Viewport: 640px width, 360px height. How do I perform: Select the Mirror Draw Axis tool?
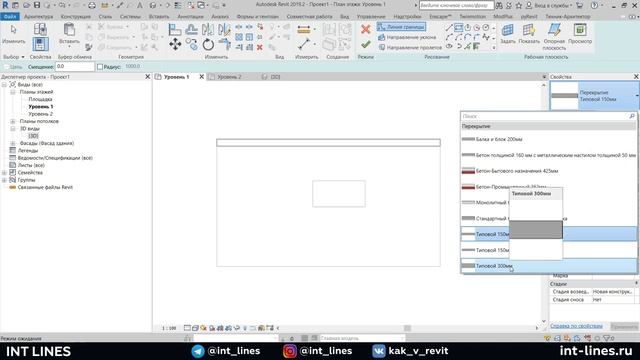pos(224,29)
